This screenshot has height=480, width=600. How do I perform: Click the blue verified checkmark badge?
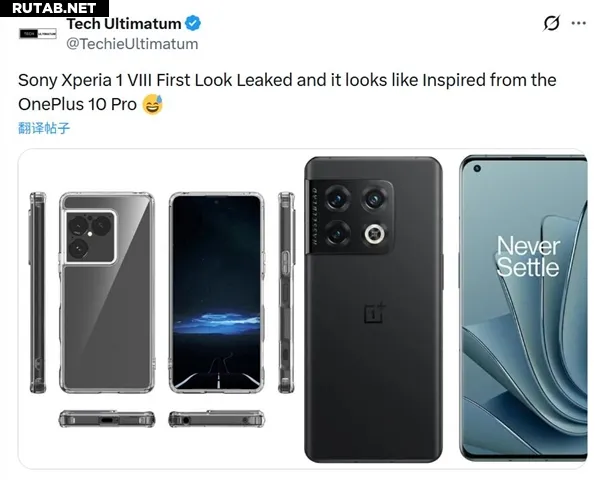(193, 23)
